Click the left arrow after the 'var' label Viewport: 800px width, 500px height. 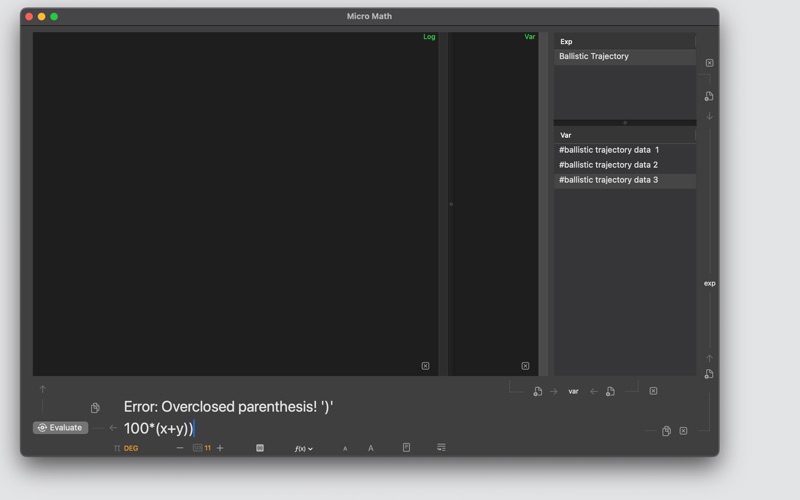tap(594, 391)
